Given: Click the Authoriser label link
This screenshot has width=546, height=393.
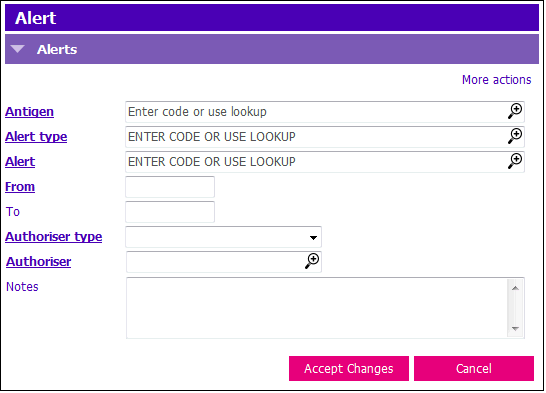Looking at the screenshot, I should coord(38,262).
